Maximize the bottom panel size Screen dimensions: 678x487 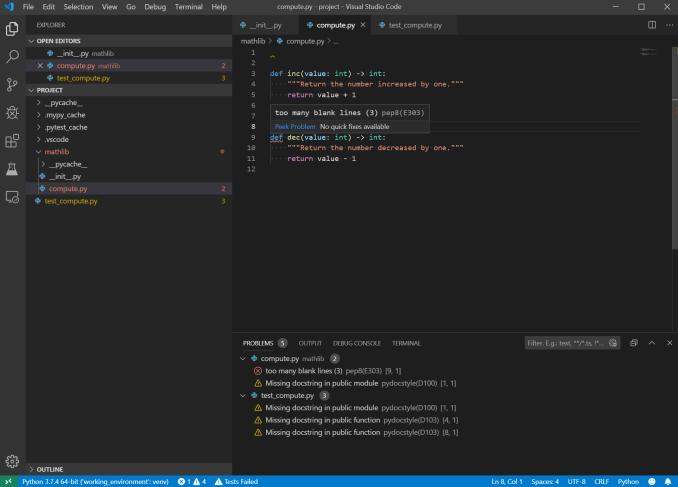click(652, 343)
